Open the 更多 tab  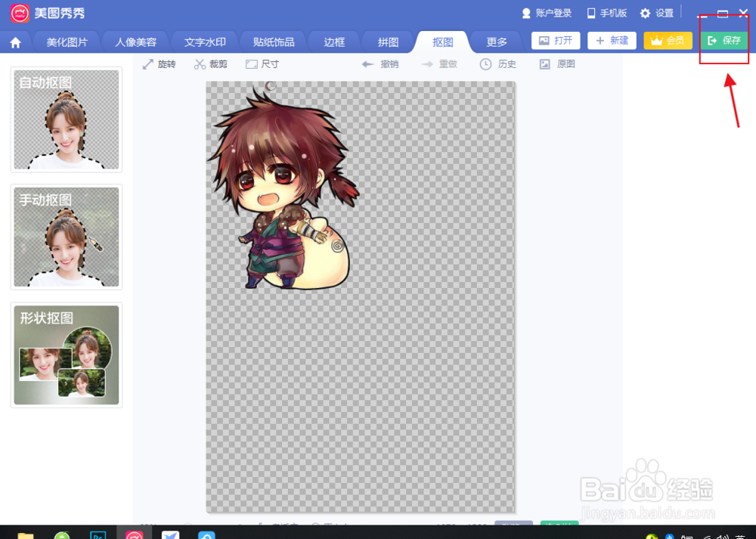[497, 42]
